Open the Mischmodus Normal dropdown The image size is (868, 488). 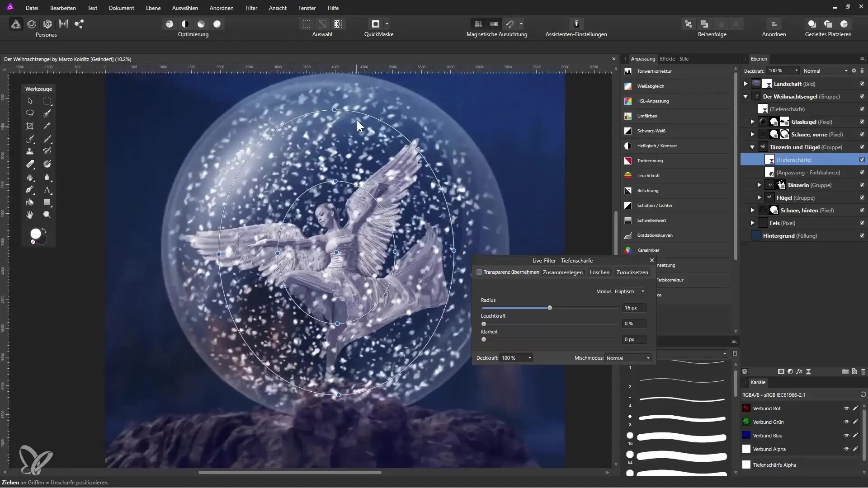point(628,358)
